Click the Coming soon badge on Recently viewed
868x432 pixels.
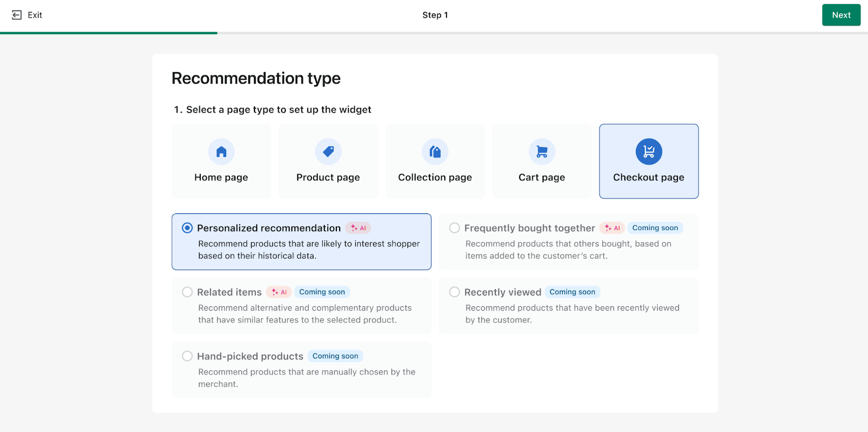(572, 291)
